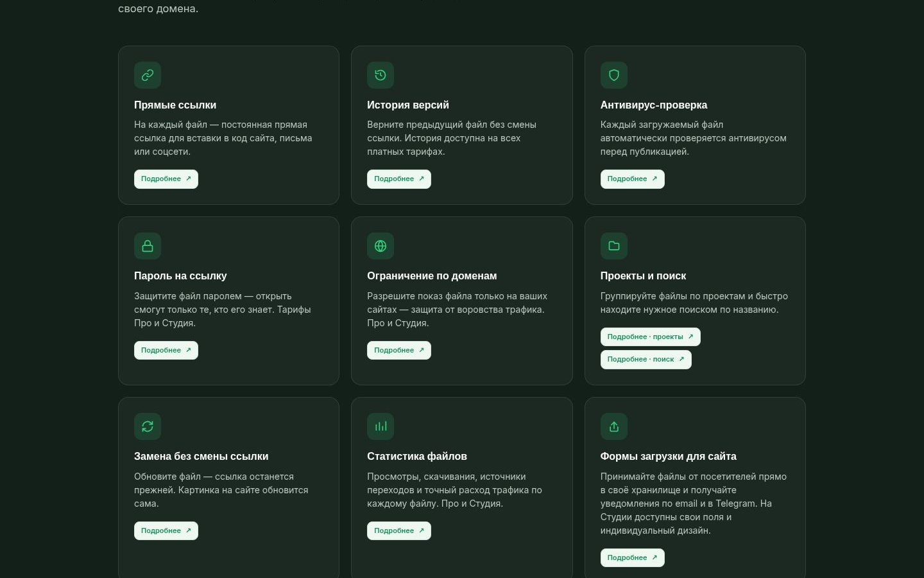Click the description starting Просмотры, скачивания
924x578 pixels.
click(455, 490)
